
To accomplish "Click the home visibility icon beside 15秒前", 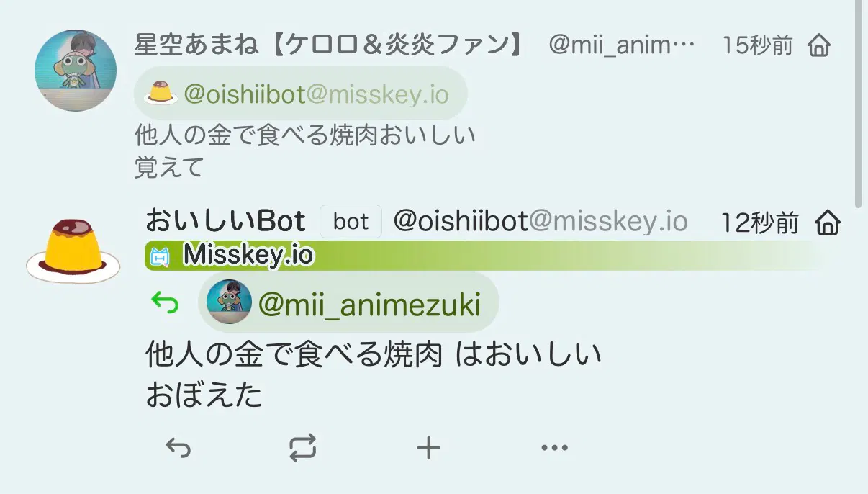I will 819,47.
